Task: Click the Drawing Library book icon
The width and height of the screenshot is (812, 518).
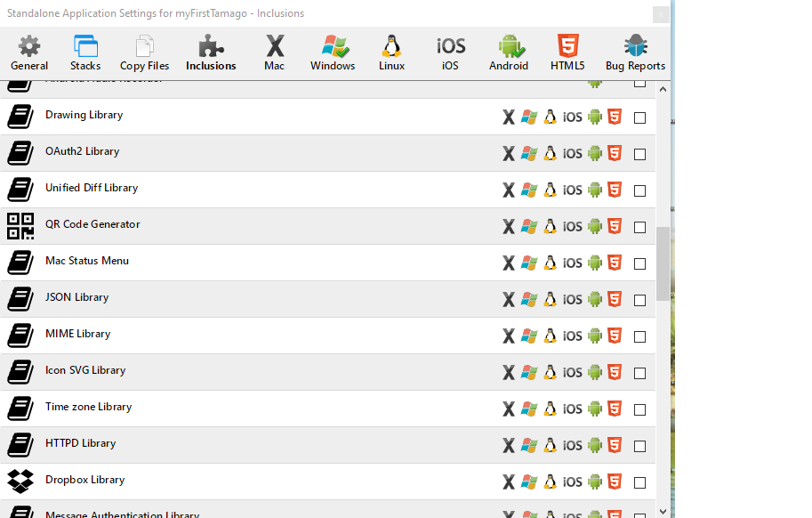Action: click(20, 117)
